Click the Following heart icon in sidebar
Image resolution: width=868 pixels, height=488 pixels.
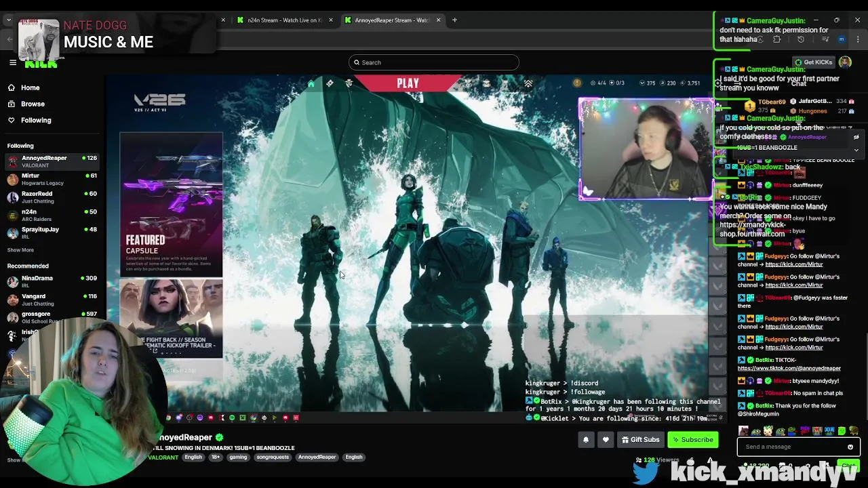pos(12,120)
